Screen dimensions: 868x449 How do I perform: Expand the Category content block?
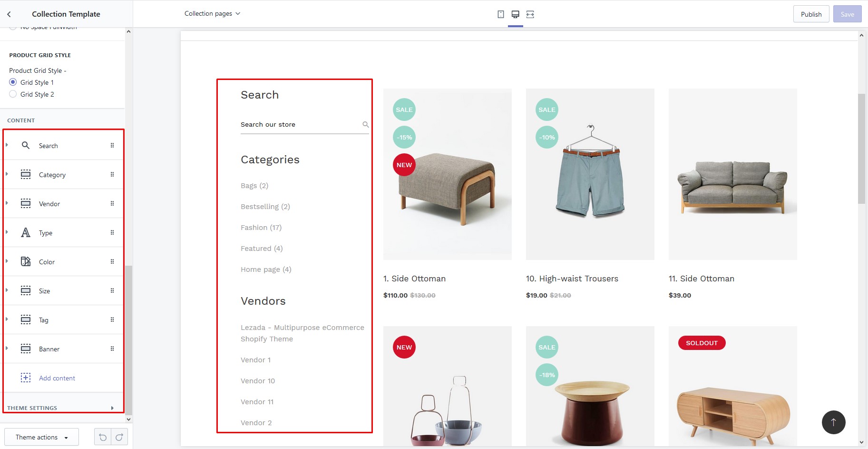coord(52,175)
